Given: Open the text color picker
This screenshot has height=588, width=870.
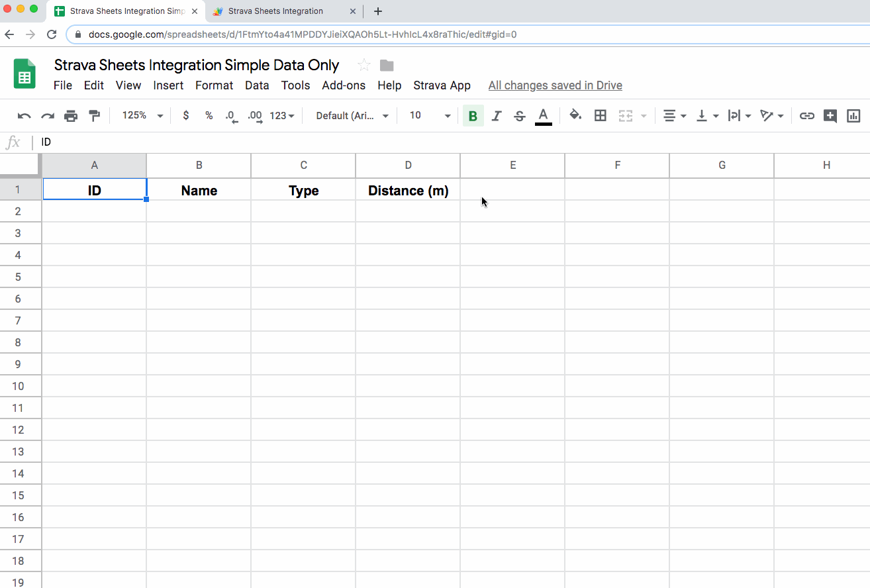Looking at the screenshot, I should pos(543,115).
